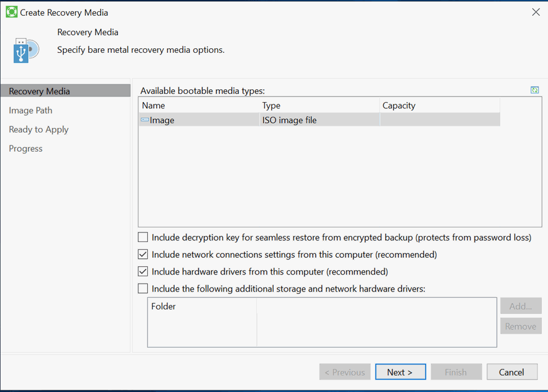Select the Recovery Media step

tap(65, 91)
